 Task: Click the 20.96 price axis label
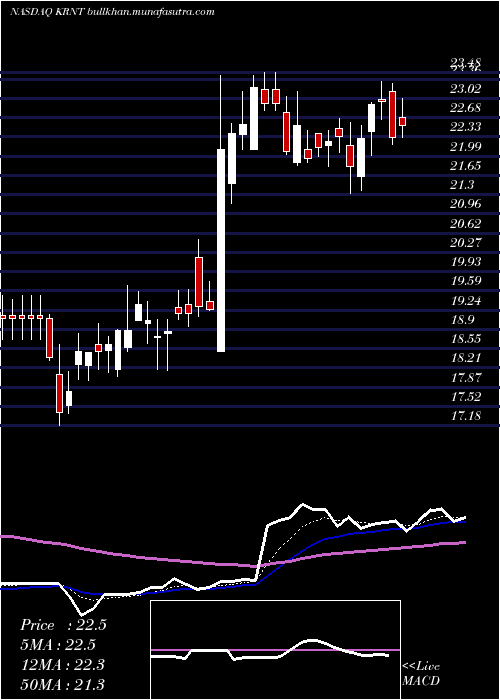click(x=466, y=204)
